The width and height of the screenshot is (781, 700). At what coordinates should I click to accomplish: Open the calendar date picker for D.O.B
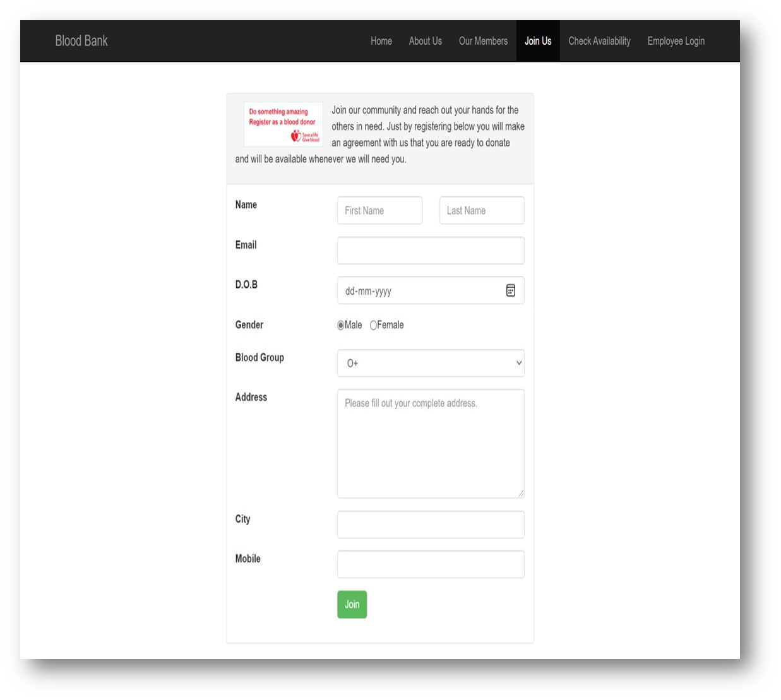[511, 290]
